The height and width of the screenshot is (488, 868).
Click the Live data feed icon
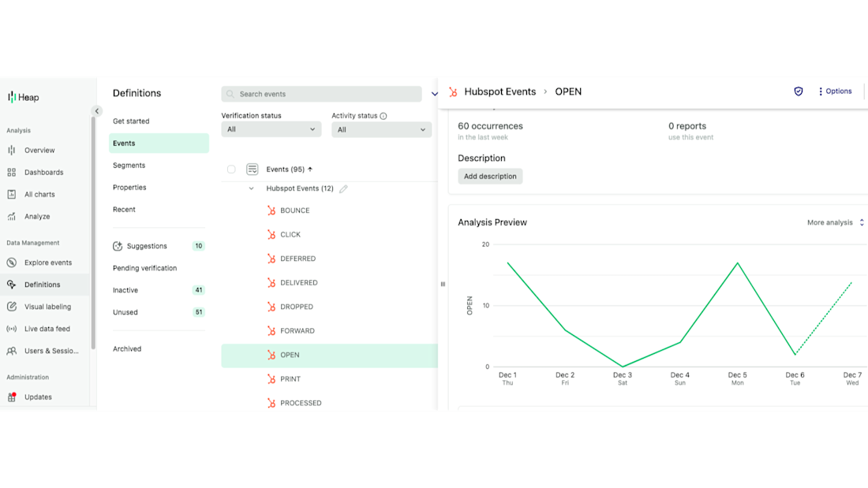click(12, 329)
